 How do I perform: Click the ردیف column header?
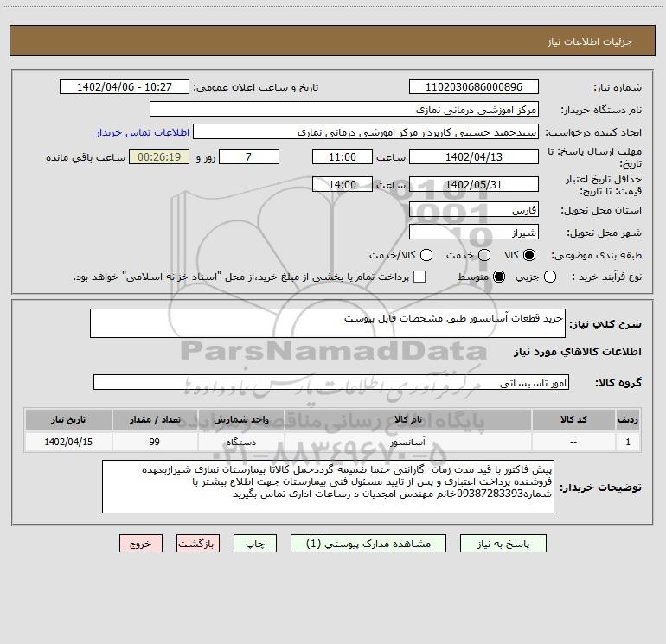click(x=628, y=419)
